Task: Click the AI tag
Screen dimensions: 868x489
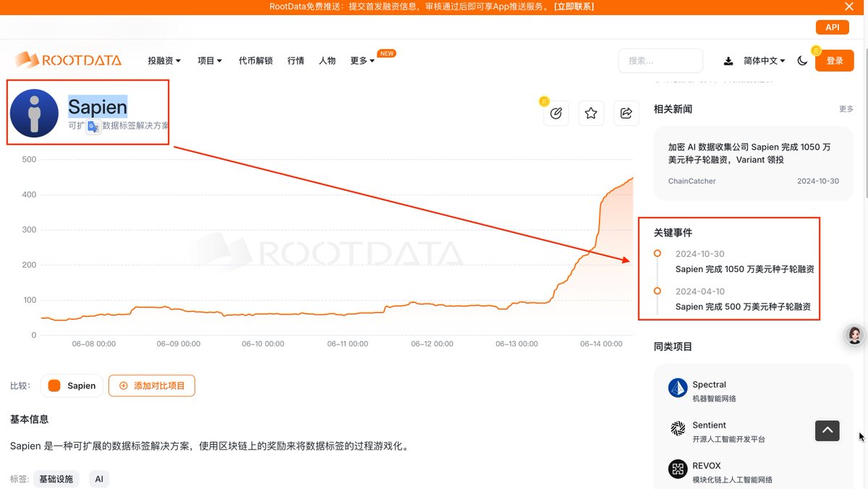Action: [99, 479]
